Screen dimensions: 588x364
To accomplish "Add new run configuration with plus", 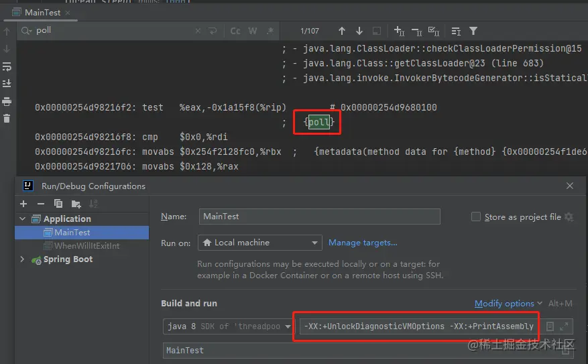I will tap(23, 204).
